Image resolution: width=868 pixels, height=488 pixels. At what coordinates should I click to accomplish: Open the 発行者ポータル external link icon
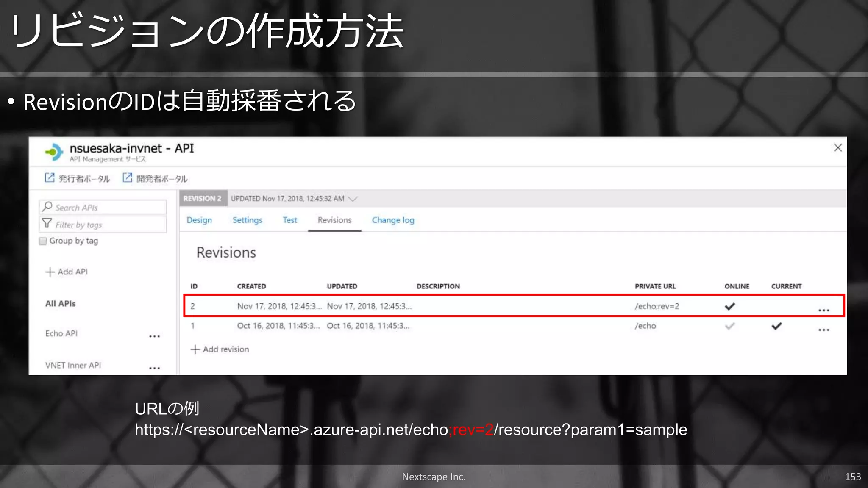click(x=50, y=177)
